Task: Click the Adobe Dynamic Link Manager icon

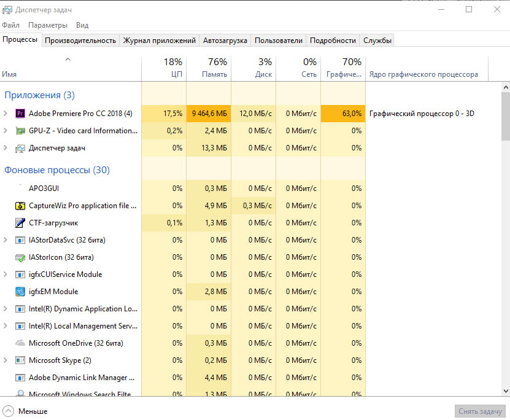Action: click(20, 378)
